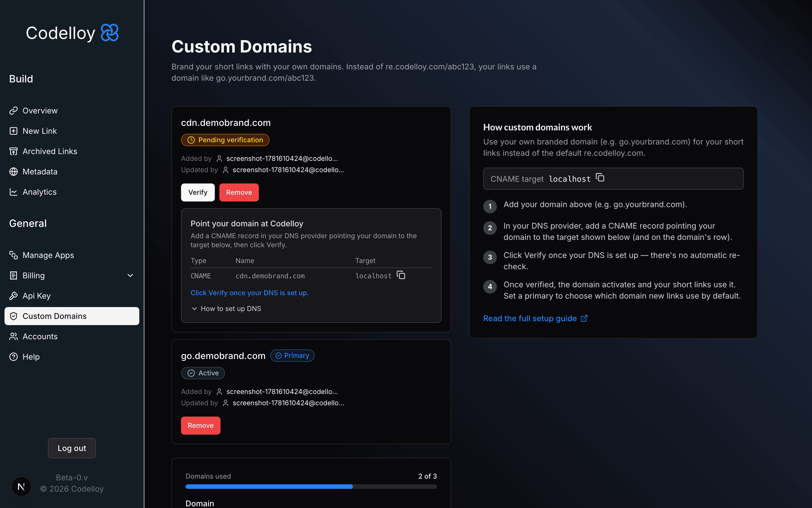This screenshot has width=812, height=508.
Task: Select the Metadata menu item
Action: pyautogui.click(x=72, y=172)
